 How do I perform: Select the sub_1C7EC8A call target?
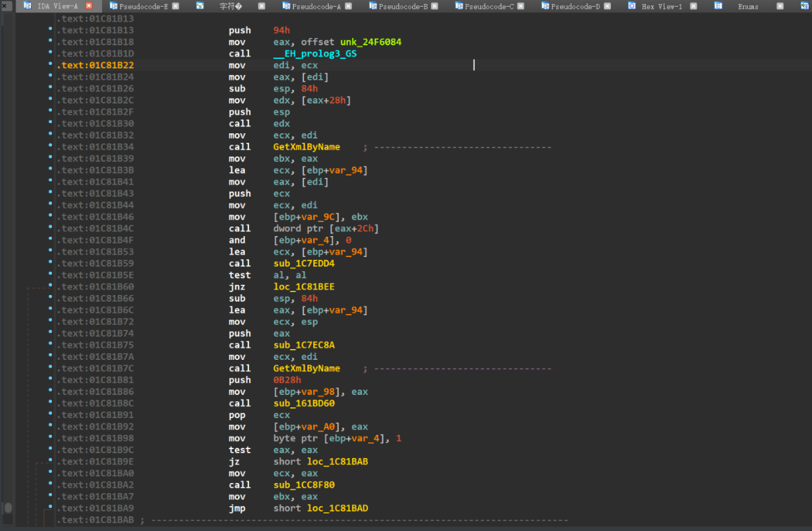click(304, 345)
